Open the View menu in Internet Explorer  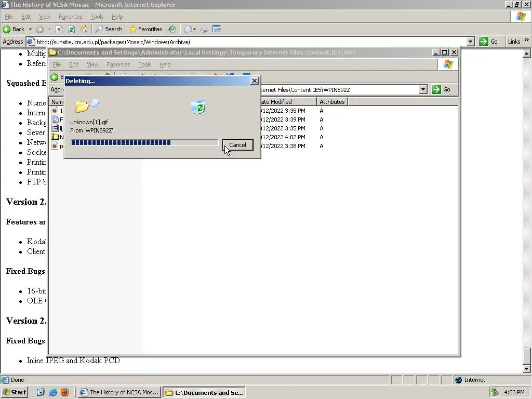click(x=45, y=17)
